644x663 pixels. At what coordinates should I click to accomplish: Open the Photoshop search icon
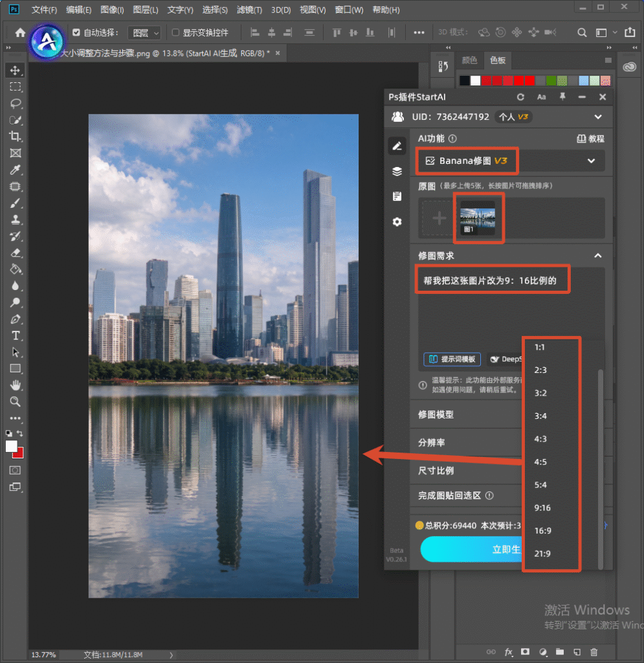coord(582,32)
